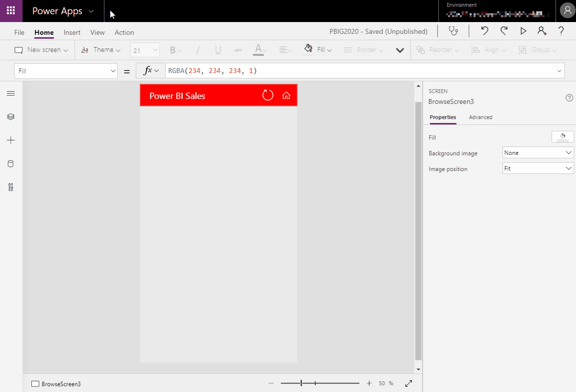This screenshot has width=576, height=392.
Task: Click into the RGBA formula bar
Action: (360, 71)
